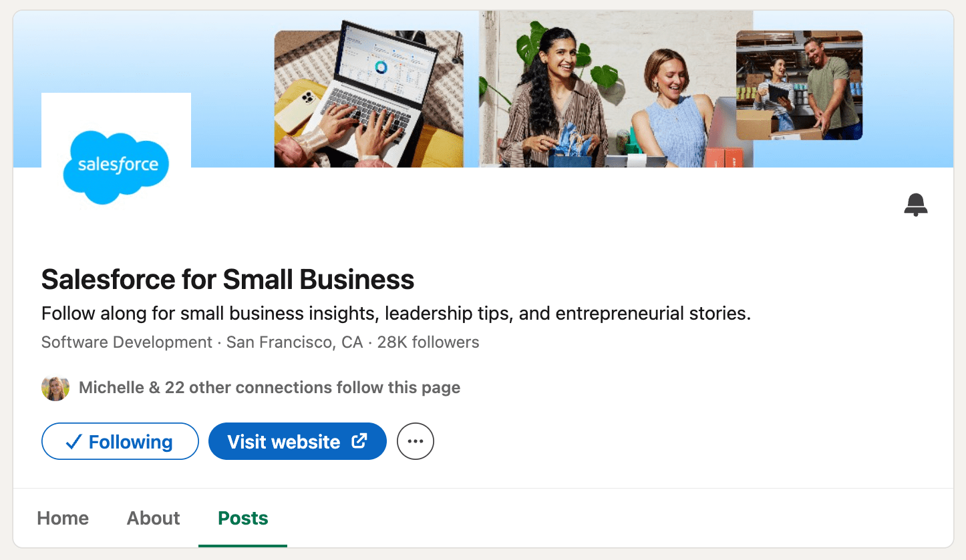Click the Software Development industry label
This screenshot has width=966, height=560.
click(x=127, y=342)
